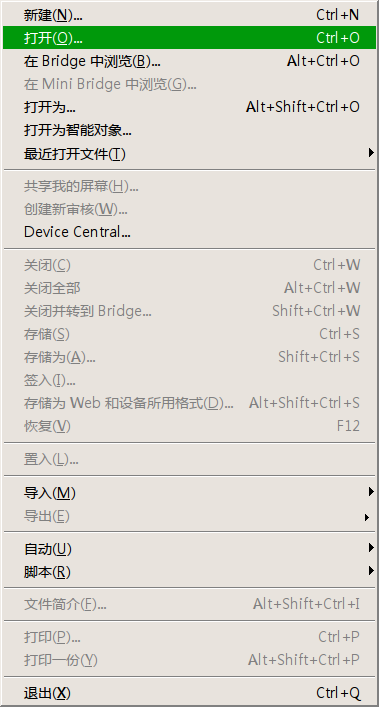This screenshot has width=379, height=707.
Task: Choose the highlighted 打开(O)... entry
Action: click(189, 37)
